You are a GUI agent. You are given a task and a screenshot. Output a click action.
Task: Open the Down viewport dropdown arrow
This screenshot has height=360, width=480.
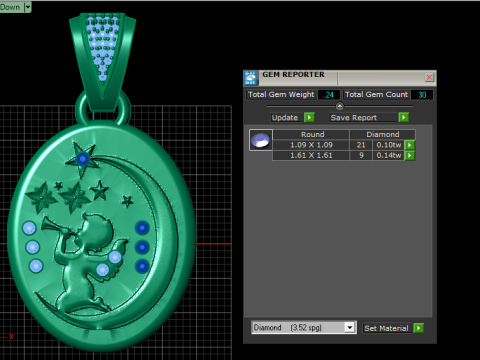[28, 7]
